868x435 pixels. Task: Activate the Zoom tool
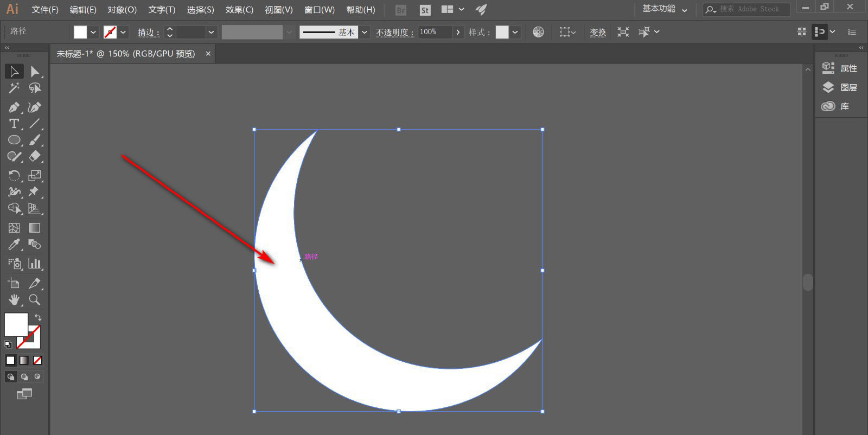click(34, 300)
